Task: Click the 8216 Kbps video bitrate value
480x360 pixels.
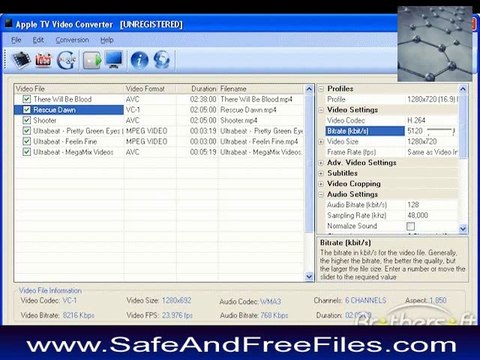Action: coord(79,315)
